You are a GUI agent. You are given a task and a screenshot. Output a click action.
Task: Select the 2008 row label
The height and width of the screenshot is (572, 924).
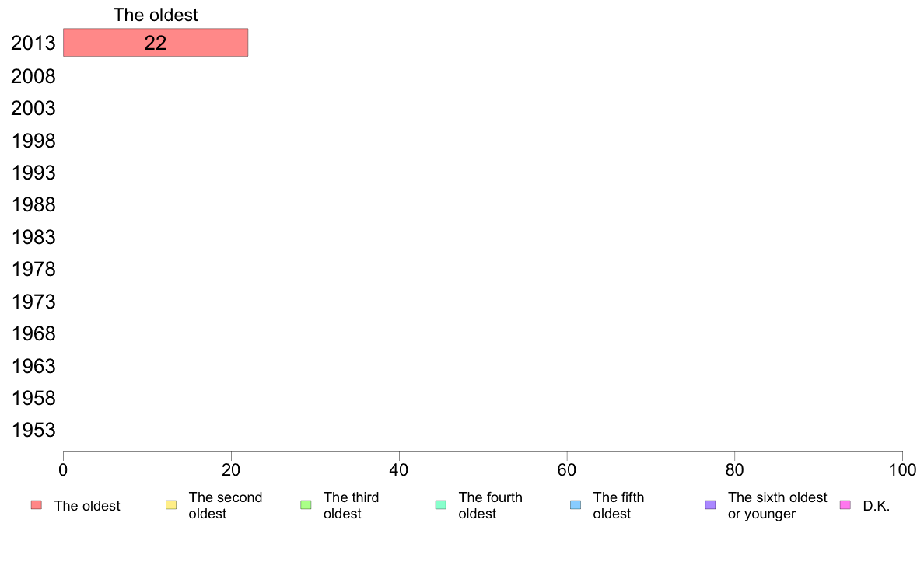click(33, 77)
